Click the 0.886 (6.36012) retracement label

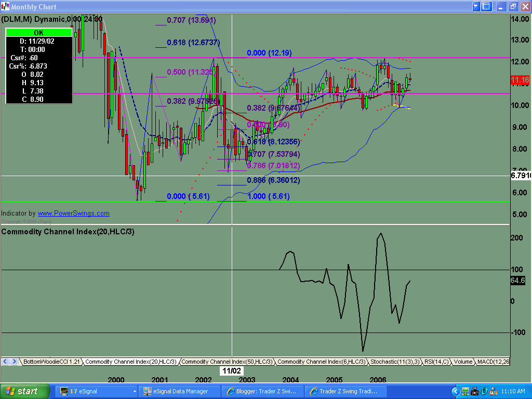273,180
